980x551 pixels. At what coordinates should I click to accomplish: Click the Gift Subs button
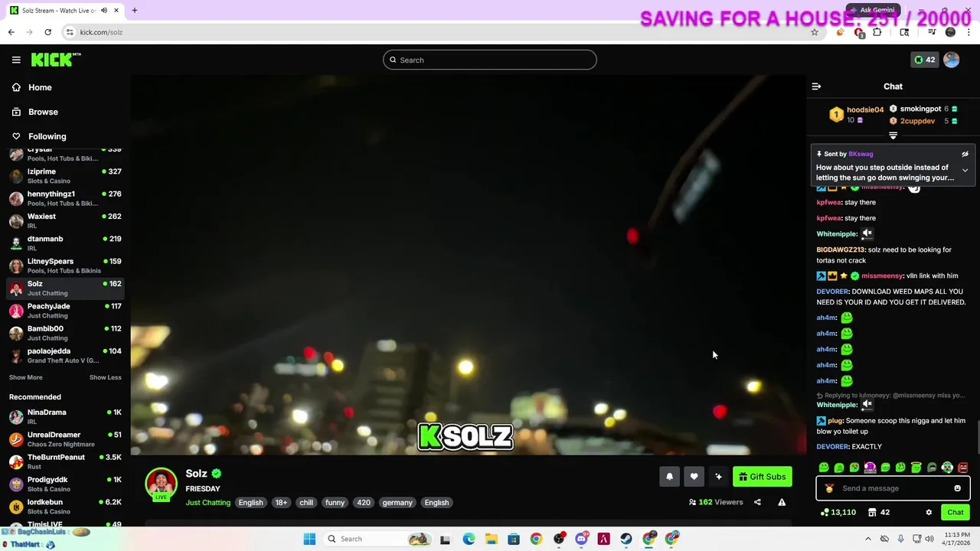pos(762,477)
